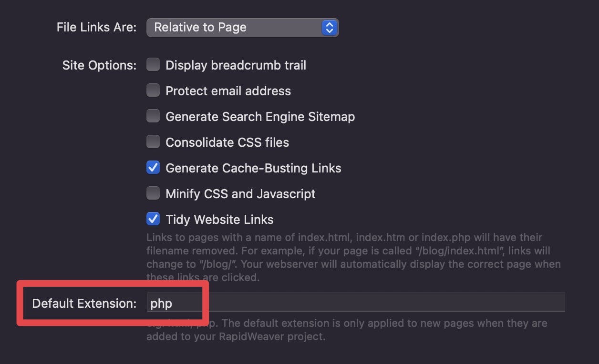
Task: Click the "File Links Are:" label
Action: 96,28
